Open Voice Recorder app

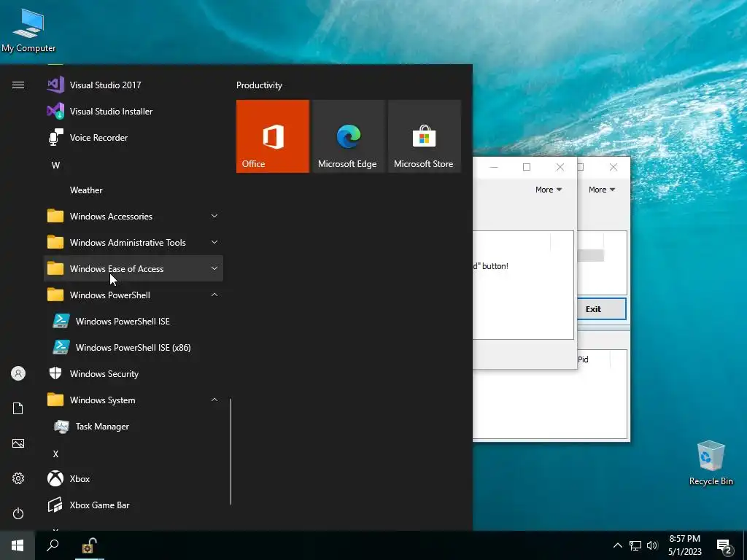click(133, 138)
